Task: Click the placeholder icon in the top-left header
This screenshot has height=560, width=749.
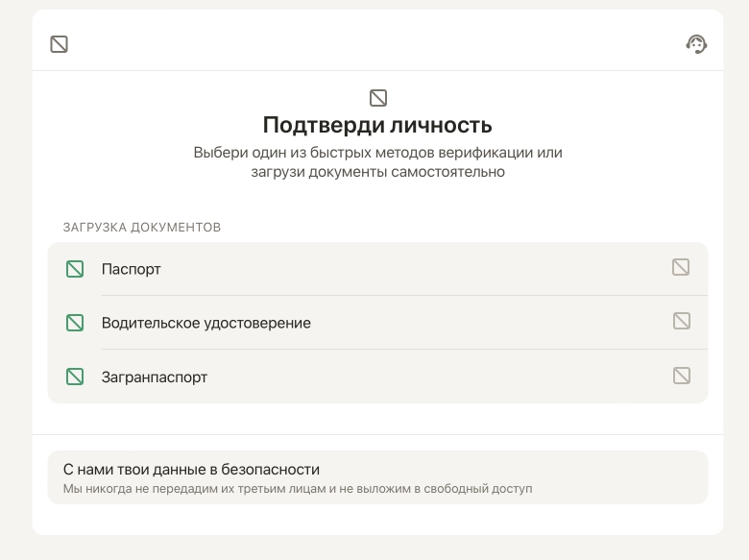Action: pyautogui.click(x=60, y=44)
